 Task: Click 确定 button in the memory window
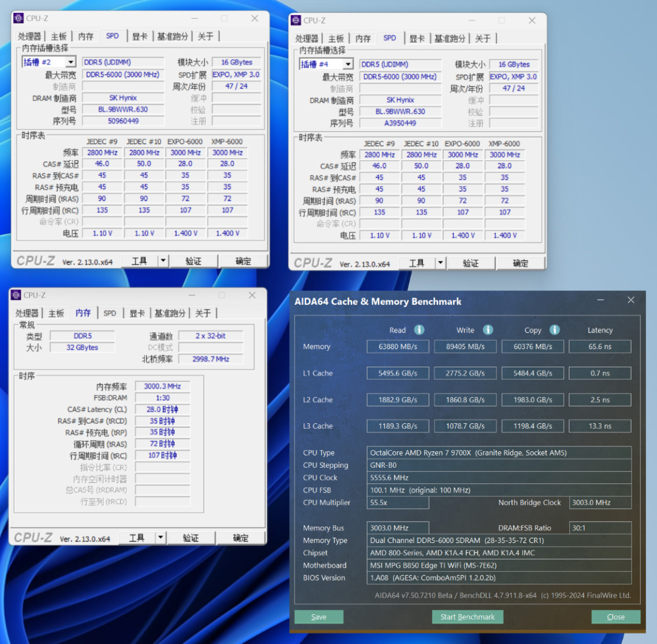point(240,538)
